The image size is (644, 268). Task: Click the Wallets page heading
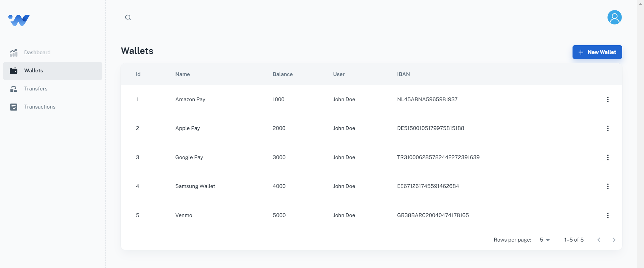137,51
